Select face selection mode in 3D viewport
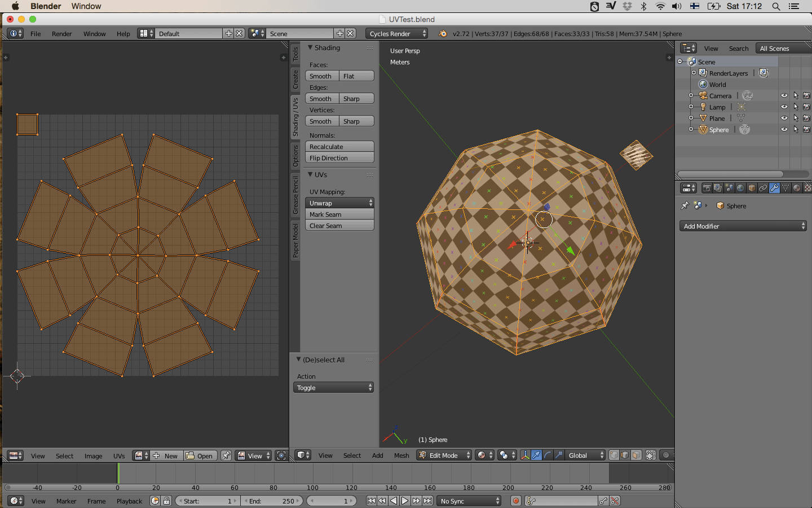The width and height of the screenshot is (812, 508). [636, 455]
